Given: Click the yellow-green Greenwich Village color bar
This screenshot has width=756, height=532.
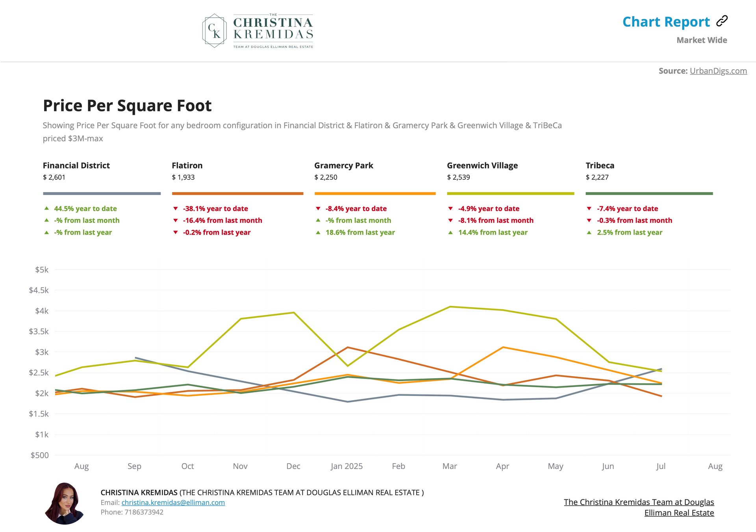Looking at the screenshot, I should 510,193.
